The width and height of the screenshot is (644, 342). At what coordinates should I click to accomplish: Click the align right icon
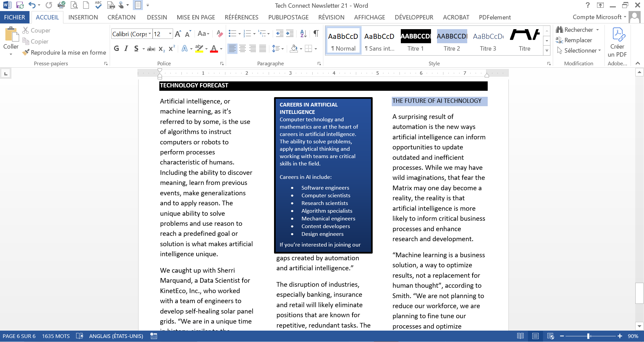coord(253,49)
